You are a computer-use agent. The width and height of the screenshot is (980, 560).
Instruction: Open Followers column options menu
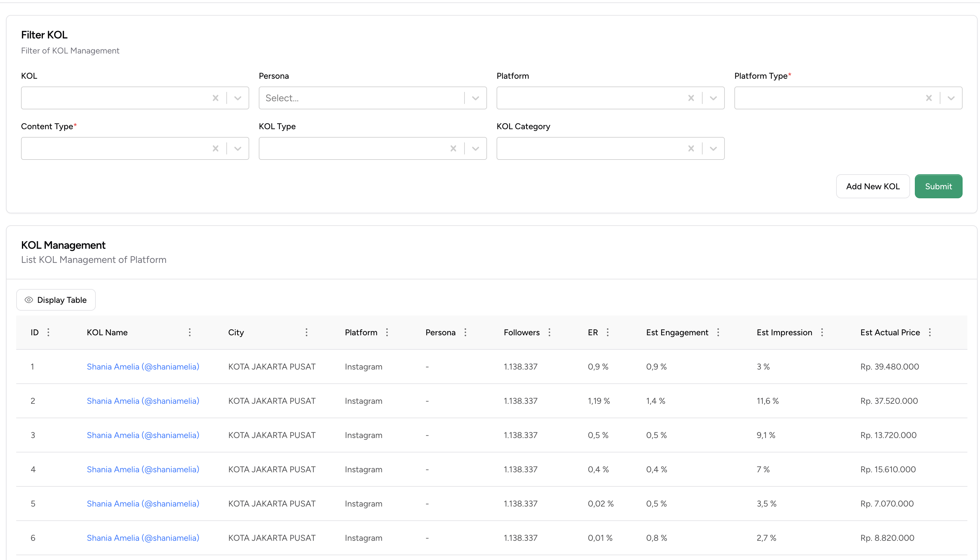549,332
